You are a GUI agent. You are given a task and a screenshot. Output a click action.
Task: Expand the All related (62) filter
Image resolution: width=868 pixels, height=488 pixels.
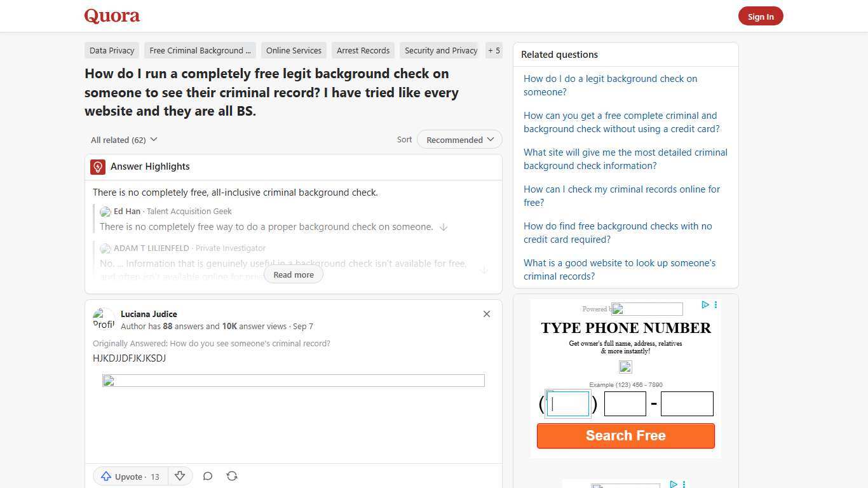pos(124,139)
